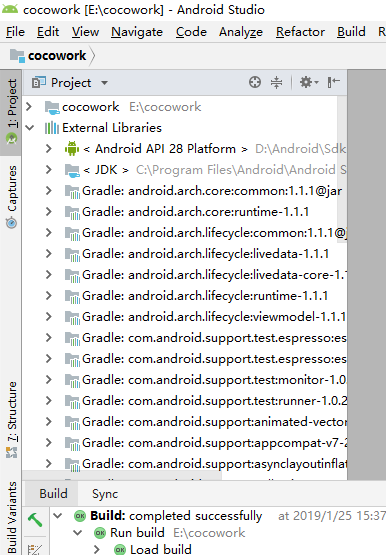Expand the cocowork root node

(x=30, y=107)
